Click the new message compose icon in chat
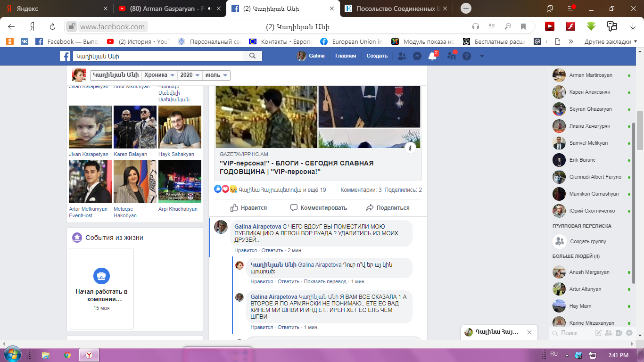644x362 pixels. (598, 333)
